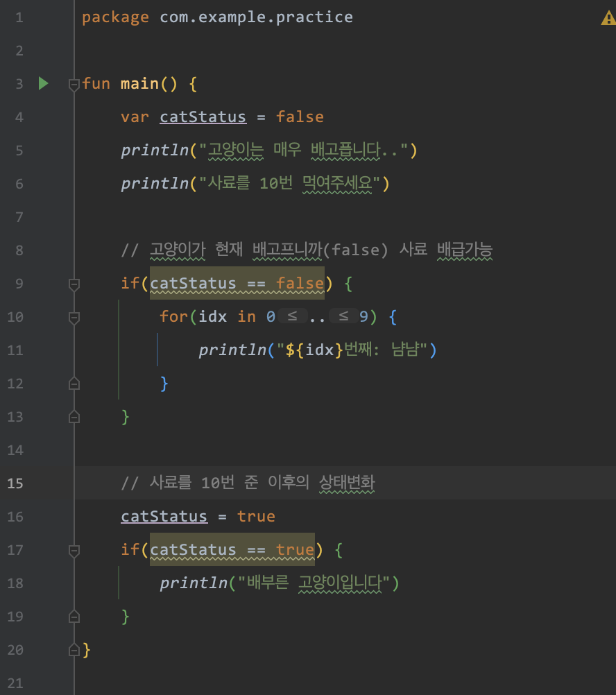The image size is (616, 695).
Task: Click catStatus assignment on line 16
Action: pos(164,516)
